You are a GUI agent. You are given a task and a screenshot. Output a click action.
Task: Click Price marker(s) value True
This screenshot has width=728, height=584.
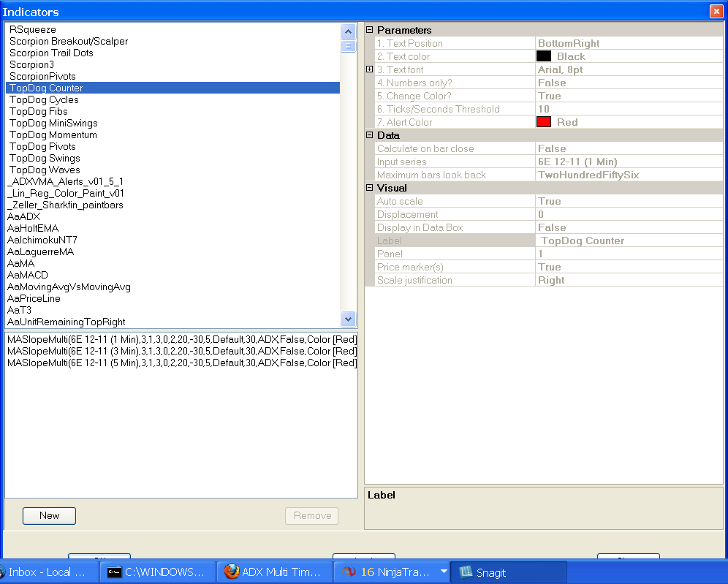629,267
